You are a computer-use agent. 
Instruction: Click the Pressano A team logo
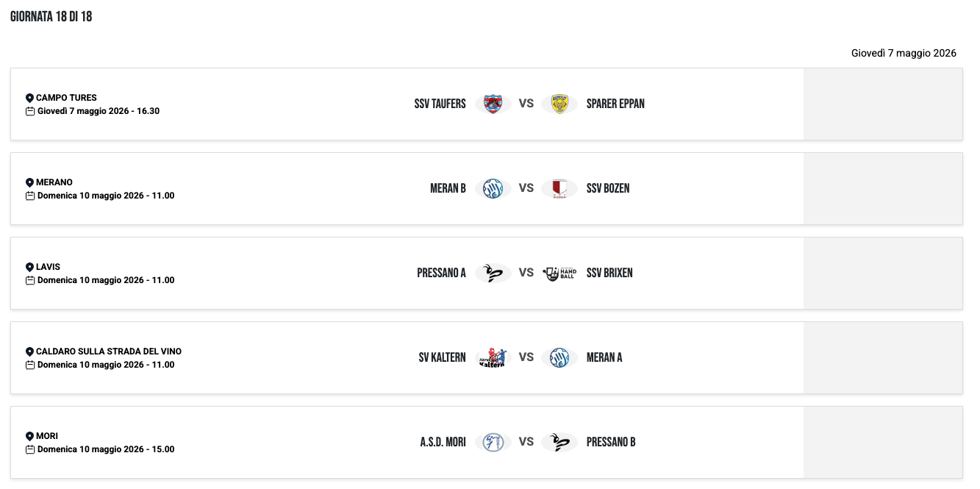[493, 273]
